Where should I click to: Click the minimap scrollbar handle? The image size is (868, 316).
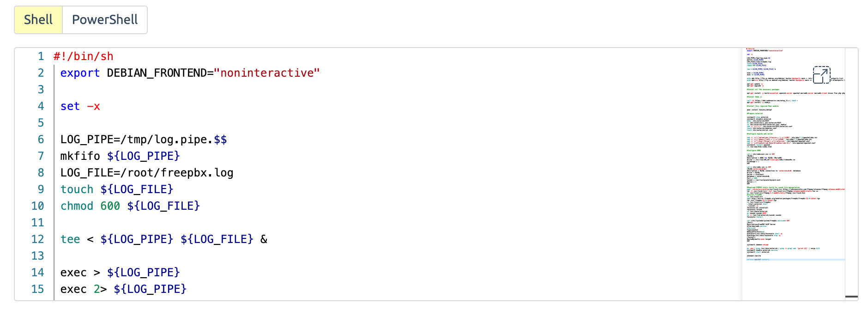tap(851, 297)
